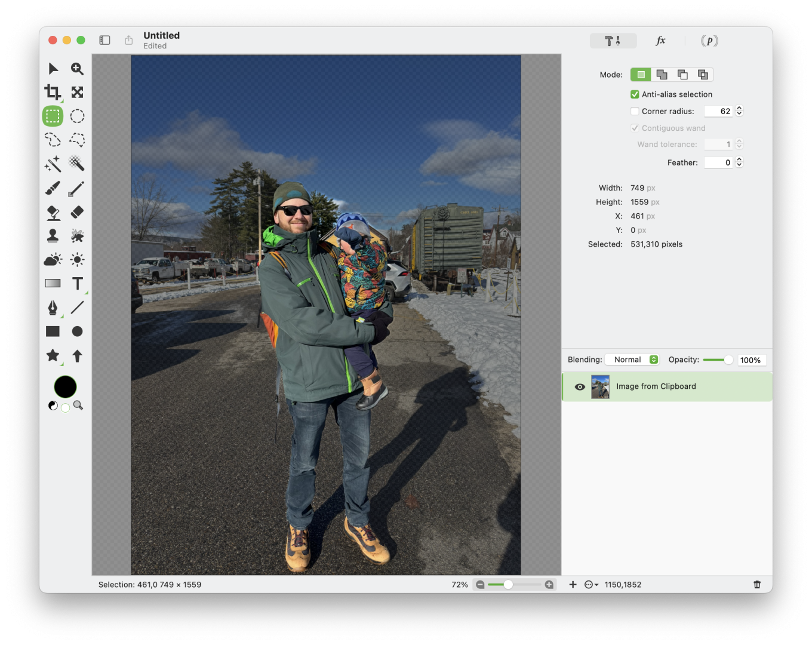Select the Eraser tool
812x645 pixels.
pyautogui.click(x=77, y=212)
